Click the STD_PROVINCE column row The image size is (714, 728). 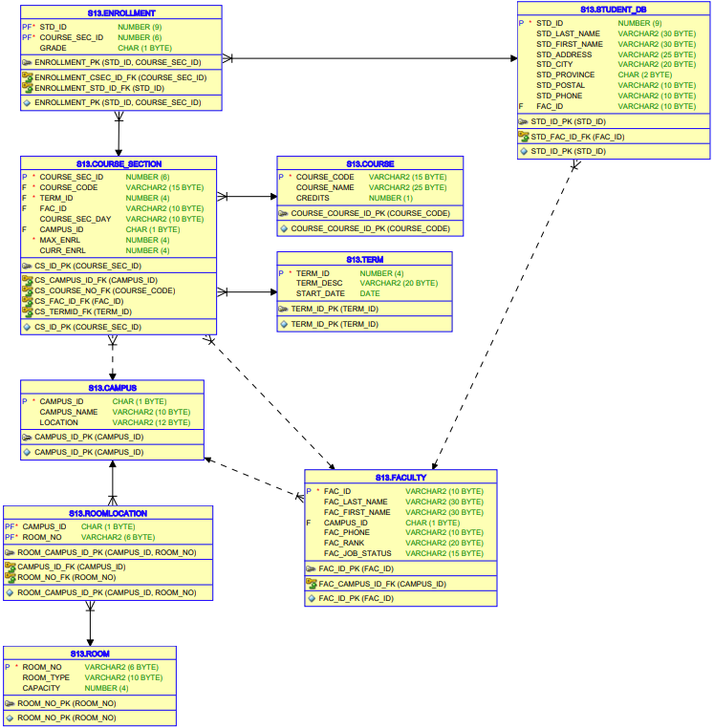coord(614,75)
